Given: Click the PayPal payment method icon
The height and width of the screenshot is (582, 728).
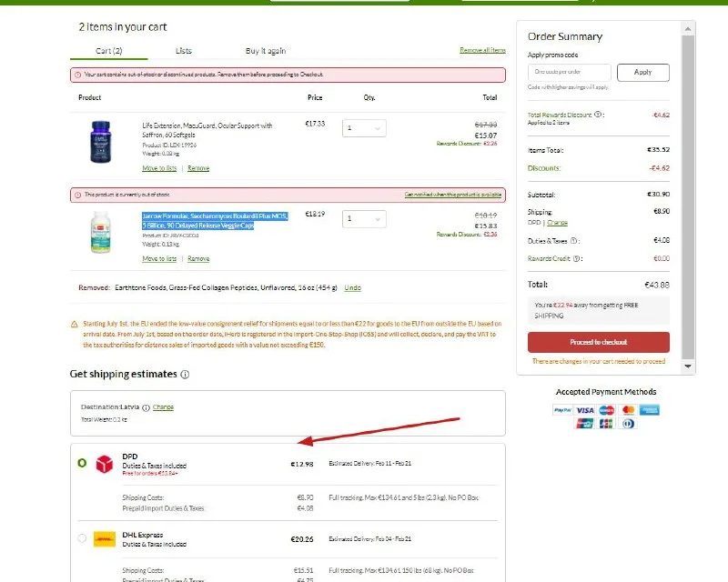Looking at the screenshot, I should pyautogui.click(x=562, y=410).
